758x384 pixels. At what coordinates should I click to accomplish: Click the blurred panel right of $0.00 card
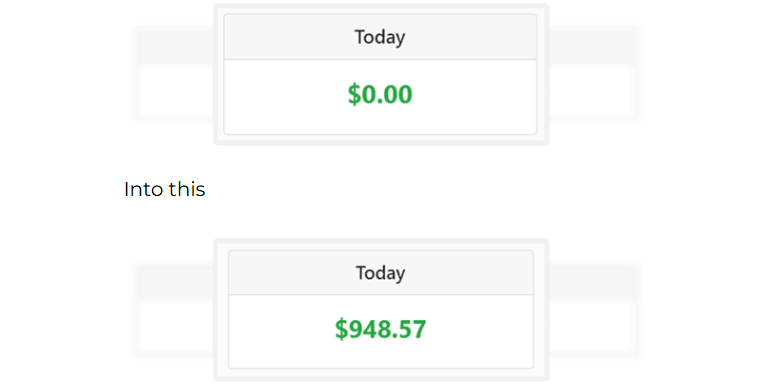point(594,74)
